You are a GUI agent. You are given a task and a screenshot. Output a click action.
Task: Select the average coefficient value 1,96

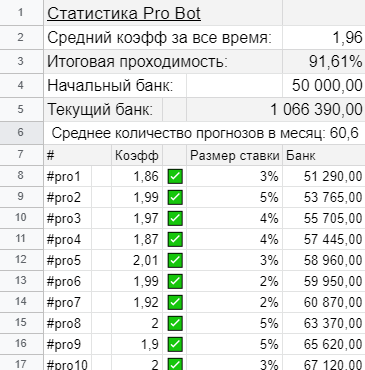324,37
